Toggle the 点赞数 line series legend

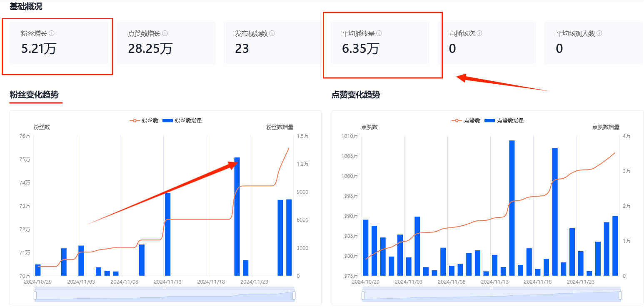pyautogui.click(x=466, y=121)
